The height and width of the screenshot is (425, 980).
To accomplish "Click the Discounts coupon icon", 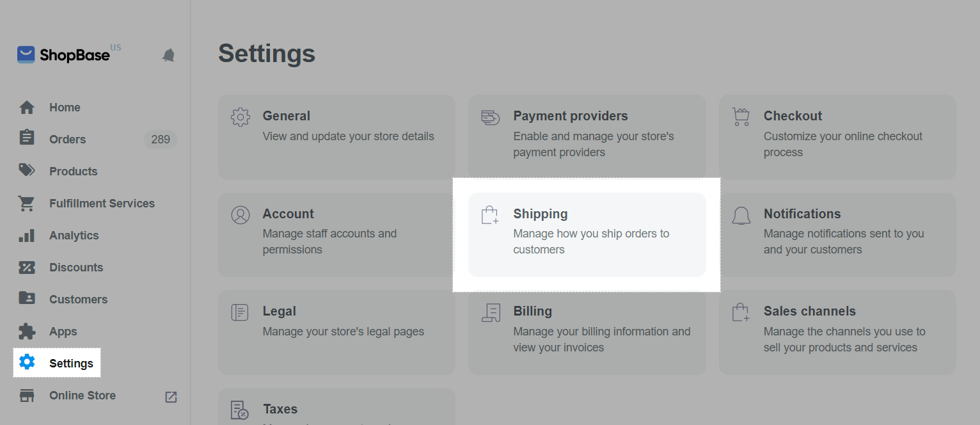I will (x=27, y=268).
